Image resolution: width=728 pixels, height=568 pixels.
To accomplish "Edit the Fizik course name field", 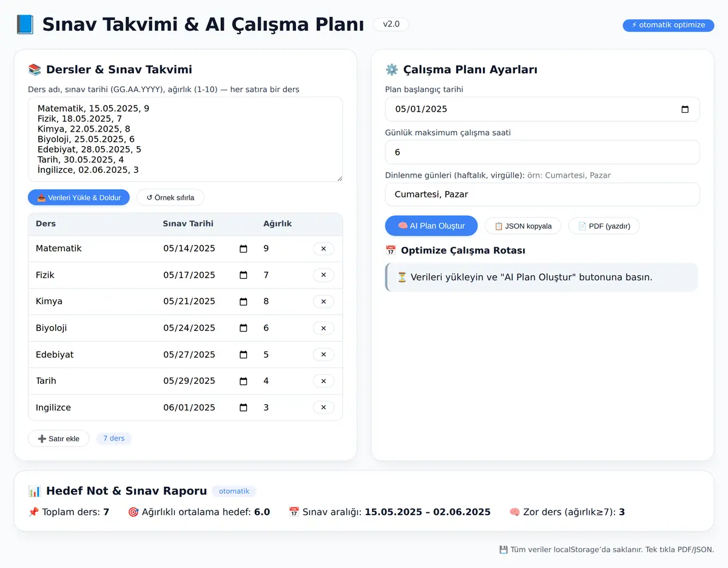I will (x=93, y=275).
